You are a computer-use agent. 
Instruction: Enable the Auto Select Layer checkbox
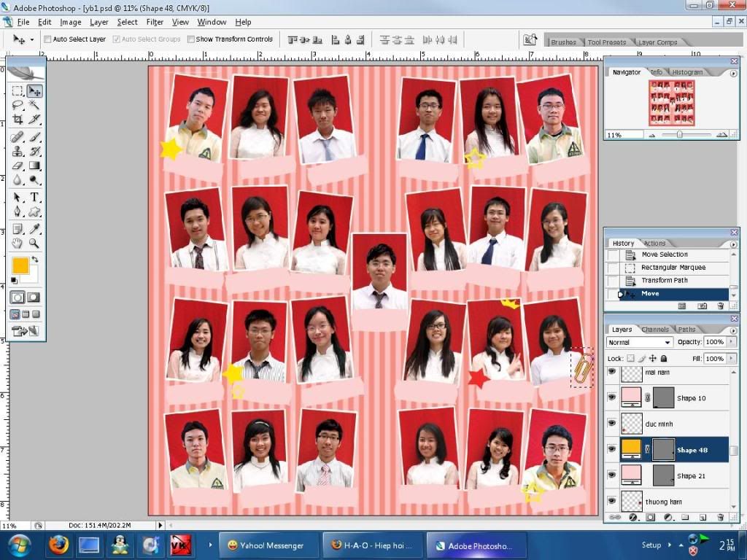click(48, 39)
